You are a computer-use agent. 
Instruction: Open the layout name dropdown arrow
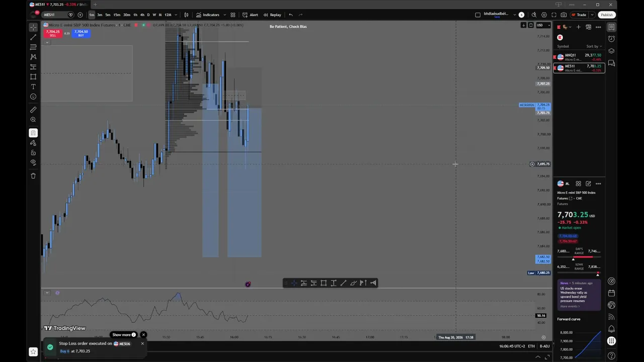515,15
